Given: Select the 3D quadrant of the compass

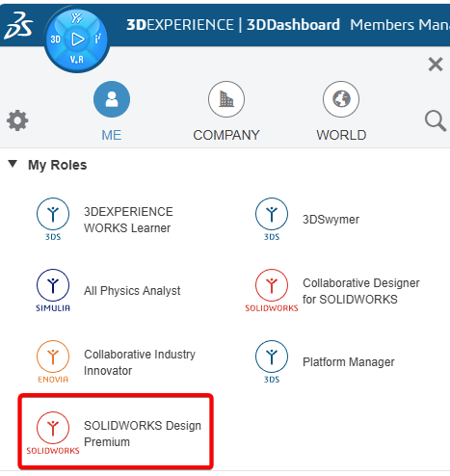Looking at the screenshot, I should [x=55, y=40].
